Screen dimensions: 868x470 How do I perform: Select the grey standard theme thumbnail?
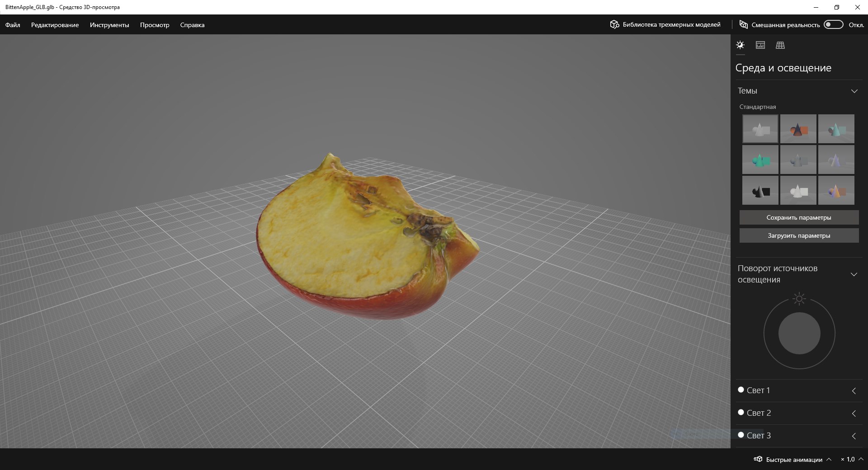(760, 129)
